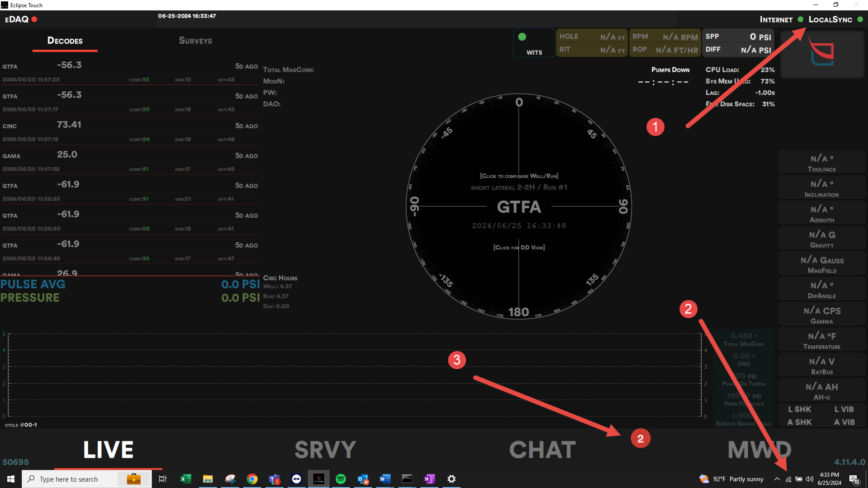Click the Pulse Avg pressure label
This screenshot has width=868, height=488.
(x=33, y=284)
